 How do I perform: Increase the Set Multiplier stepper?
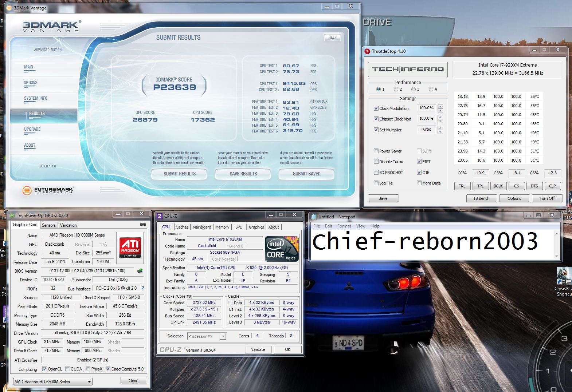pyautogui.click(x=440, y=128)
